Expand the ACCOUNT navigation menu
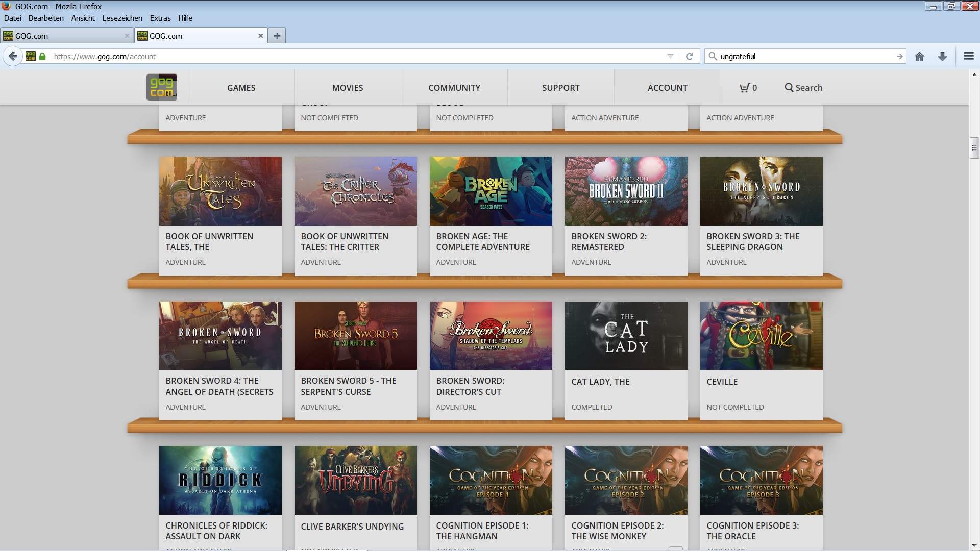This screenshot has width=980, height=551. (667, 88)
